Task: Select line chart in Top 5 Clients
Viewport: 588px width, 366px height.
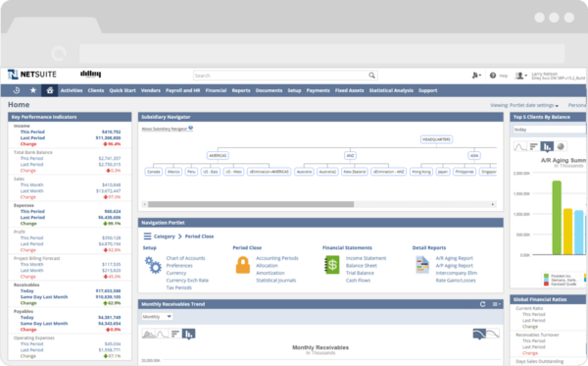Action: pos(520,146)
